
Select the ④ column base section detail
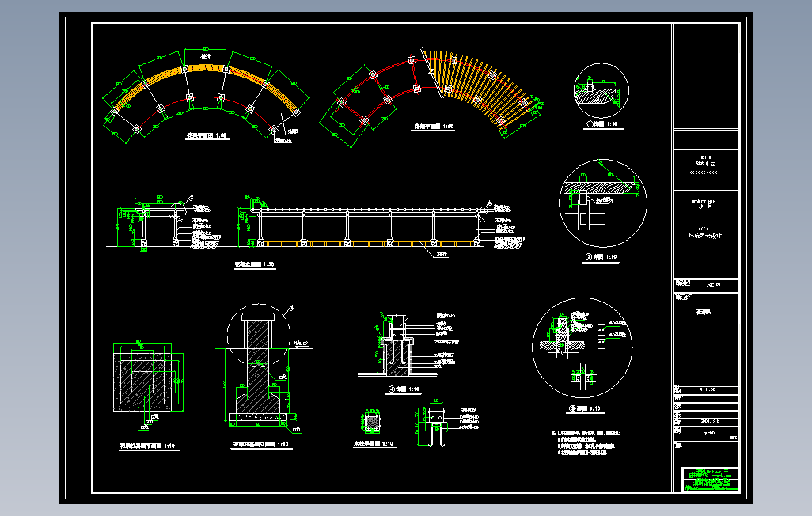[409, 346]
